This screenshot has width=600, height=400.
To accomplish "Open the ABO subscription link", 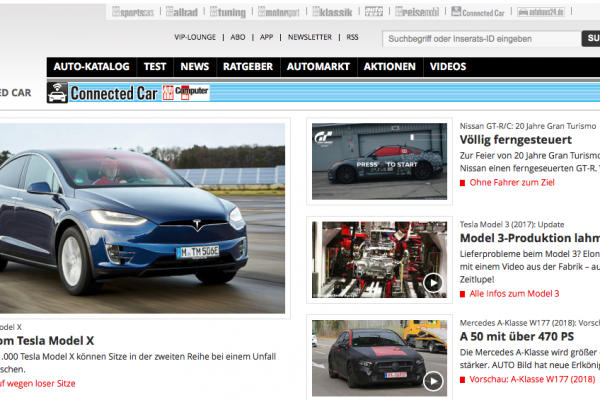I will pos(238,37).
